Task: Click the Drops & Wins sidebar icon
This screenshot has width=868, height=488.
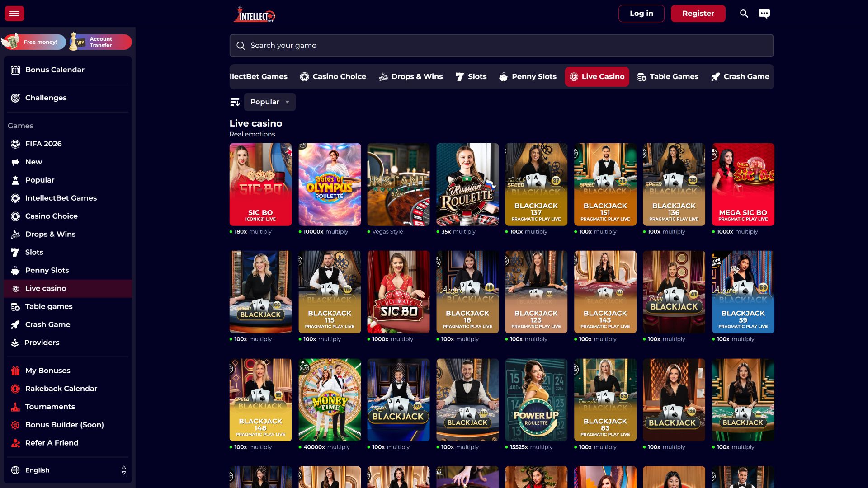Action: coord(15,235)
